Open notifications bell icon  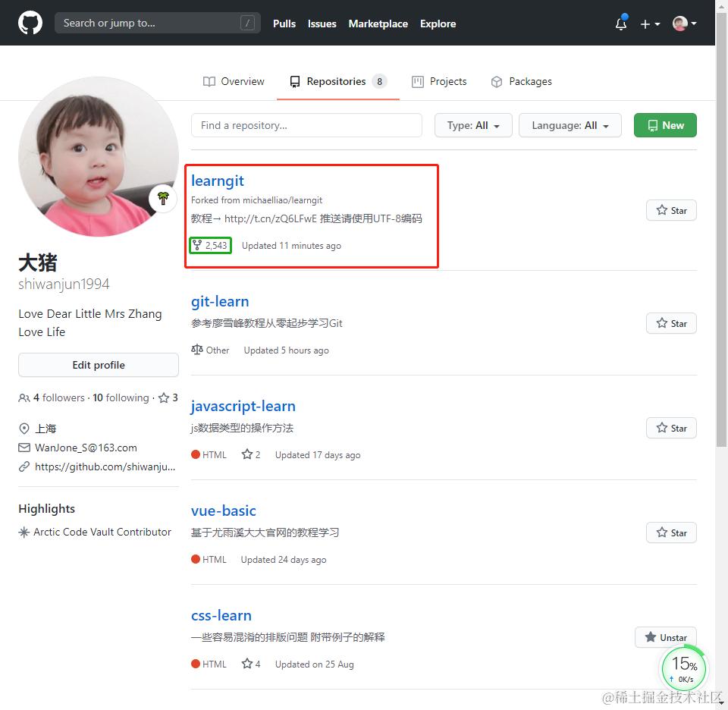[621, 23]
